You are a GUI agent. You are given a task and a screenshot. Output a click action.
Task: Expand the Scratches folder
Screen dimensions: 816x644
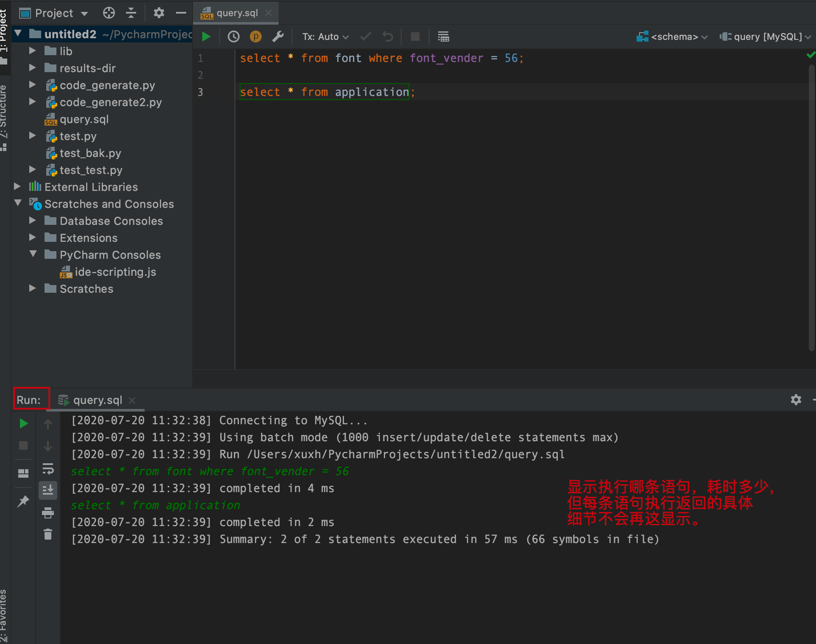[x=33, y=288]
